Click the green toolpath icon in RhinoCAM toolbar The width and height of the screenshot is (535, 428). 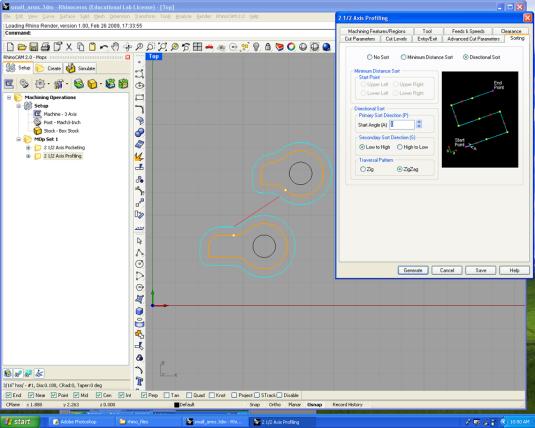pos(79,84)
